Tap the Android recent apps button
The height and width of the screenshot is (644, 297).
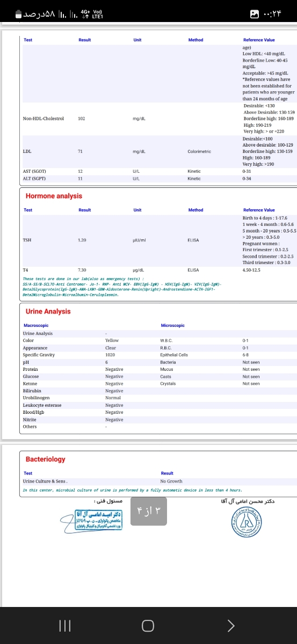pyautogui.click(x=64, y=626)
